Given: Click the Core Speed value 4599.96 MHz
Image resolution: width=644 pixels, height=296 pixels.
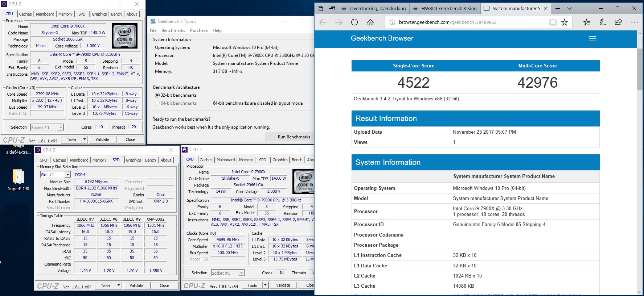Looking at the screenshot, I should click(x=228, y=239).
